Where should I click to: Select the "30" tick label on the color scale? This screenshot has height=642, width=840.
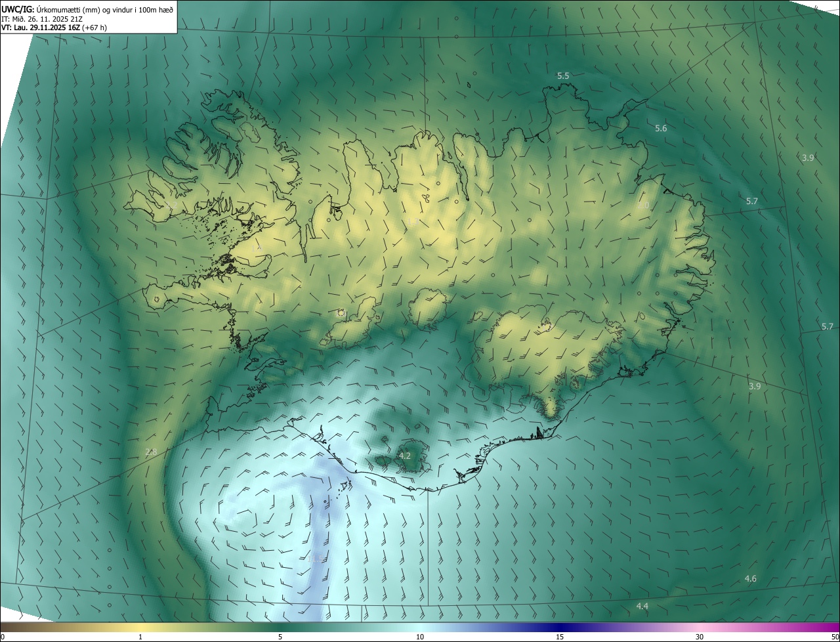point(700,637)
